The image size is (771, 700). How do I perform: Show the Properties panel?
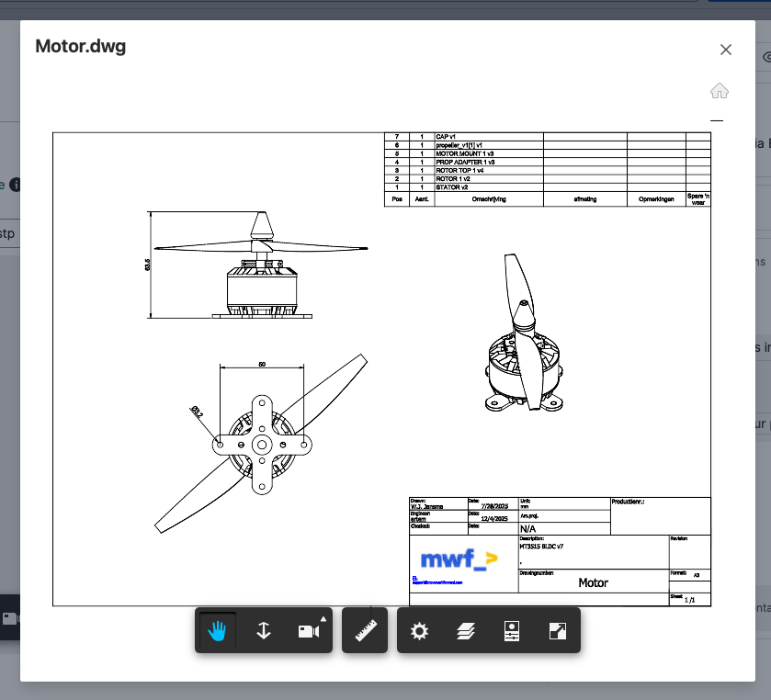click(x=513, y=631)
